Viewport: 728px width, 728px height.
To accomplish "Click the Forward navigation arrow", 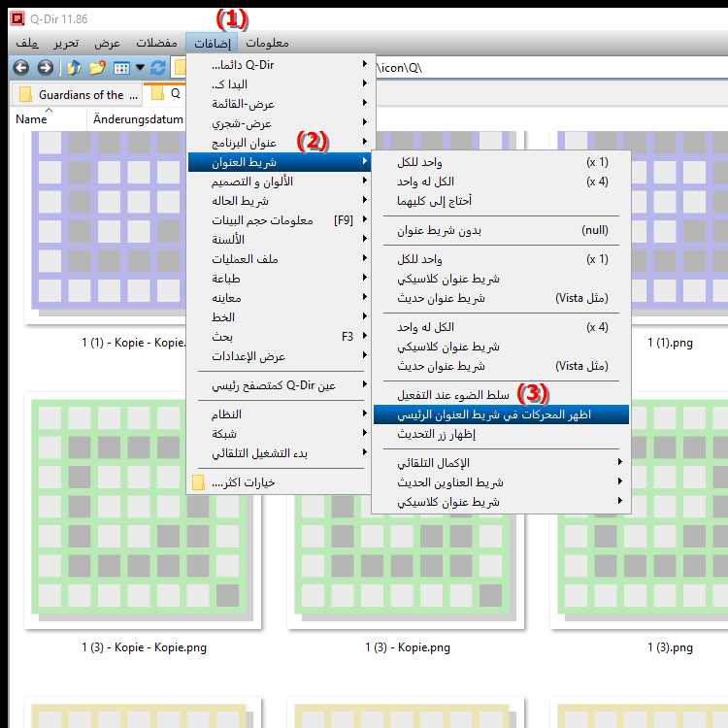I will [x=45, y=68].
